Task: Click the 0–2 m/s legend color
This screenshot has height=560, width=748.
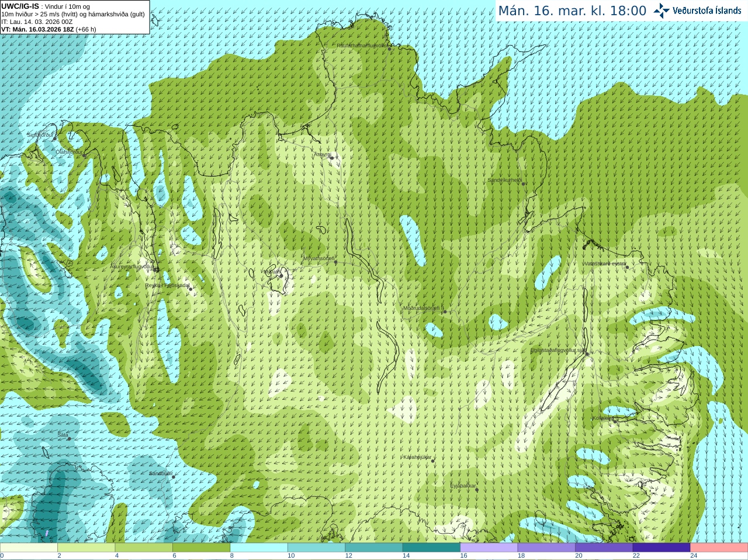Action: click(x=29, y=548)
